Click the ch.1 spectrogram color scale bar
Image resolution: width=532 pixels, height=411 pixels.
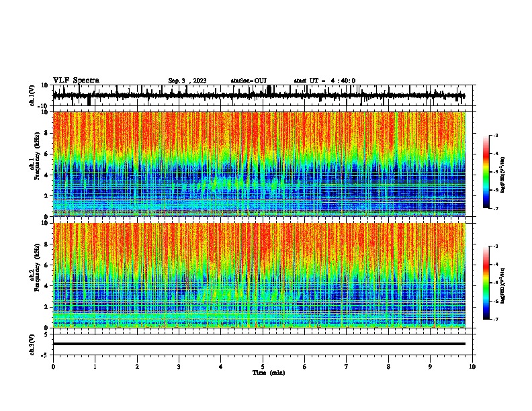pyautogui.click(x=486, y=172)
